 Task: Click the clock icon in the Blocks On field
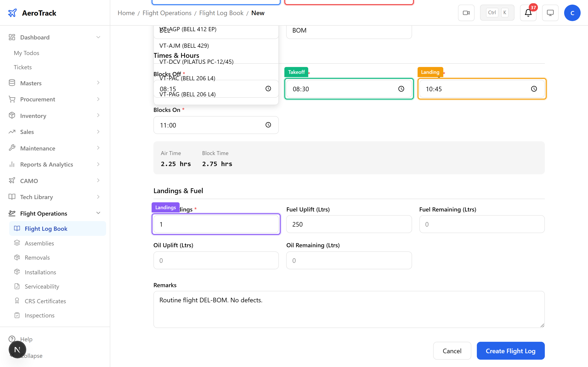click(x=268, y=125)
